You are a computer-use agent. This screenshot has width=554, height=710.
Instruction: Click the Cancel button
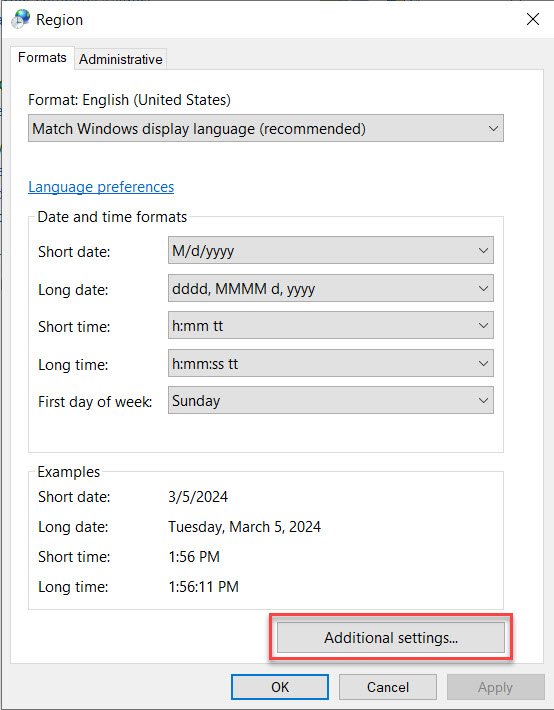coord(388,687)
